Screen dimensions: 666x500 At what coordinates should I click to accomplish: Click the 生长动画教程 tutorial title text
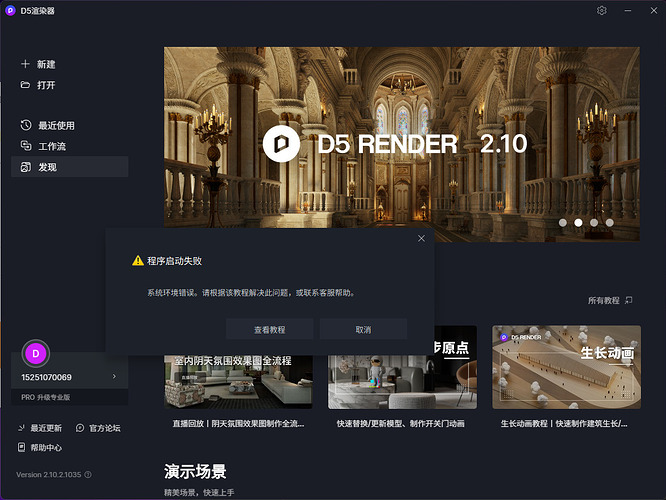(x=564, y=424)
